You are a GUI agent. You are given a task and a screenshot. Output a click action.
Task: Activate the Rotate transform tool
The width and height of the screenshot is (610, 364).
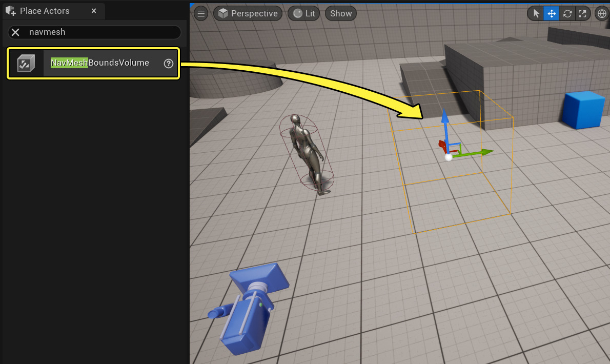(x=567, y=14)
